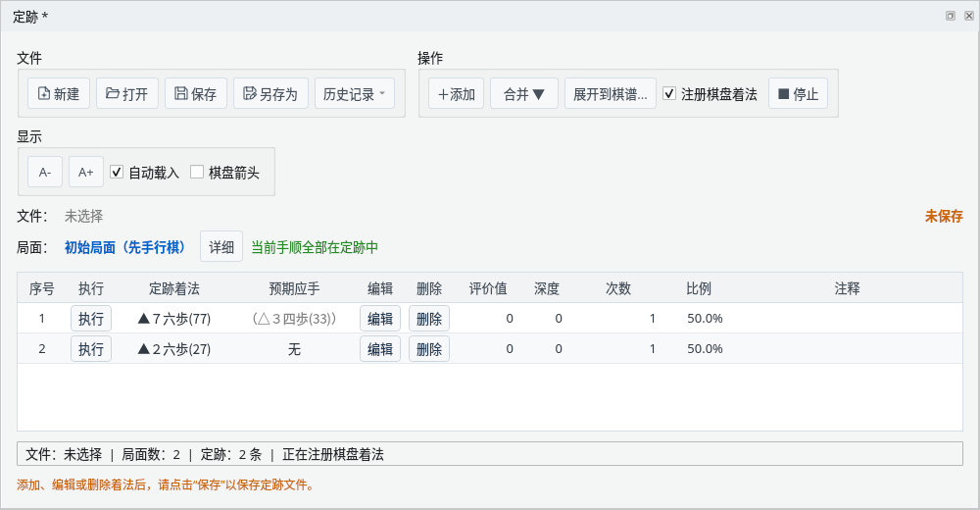
Task: Edit the row 2 move ▲2六歩(27)
Action: click(x=380, y=348)
